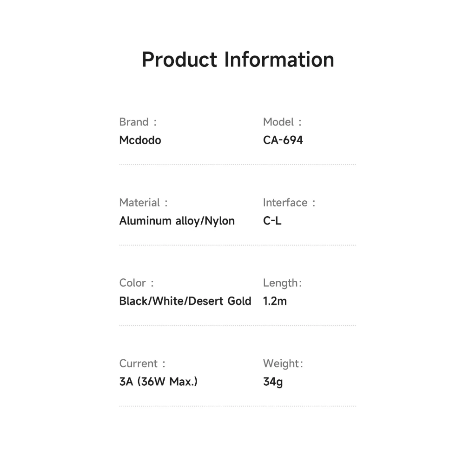
Task: Click the dotted divider below Aluminum alloy/Nylon
Action: (237, 245)
